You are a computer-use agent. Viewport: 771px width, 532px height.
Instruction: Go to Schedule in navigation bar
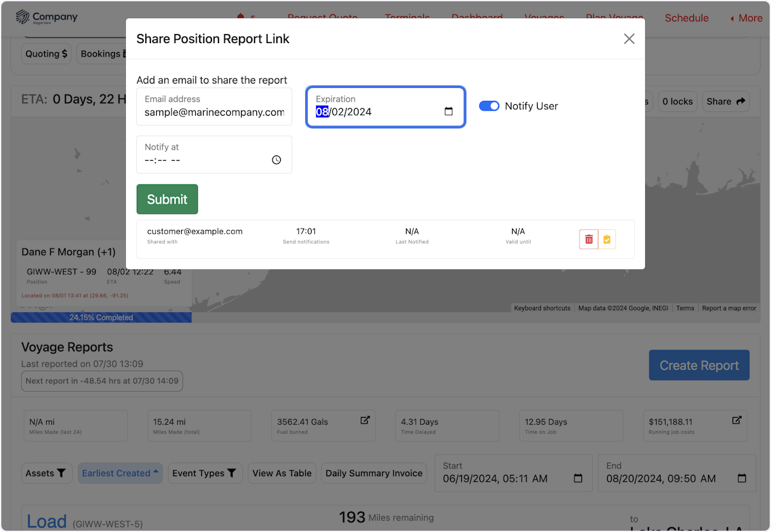pos(686,18)
